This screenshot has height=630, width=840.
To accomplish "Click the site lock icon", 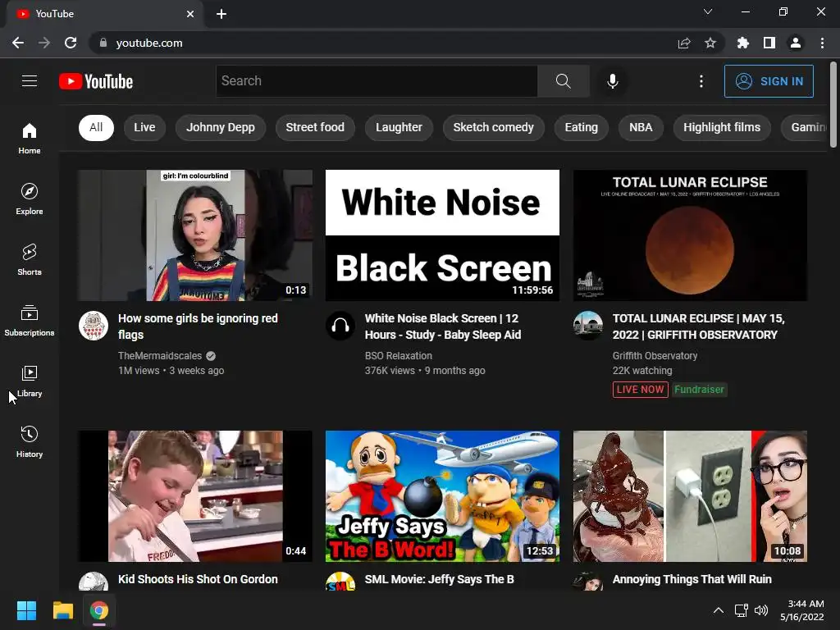I will tap(103, 43).
